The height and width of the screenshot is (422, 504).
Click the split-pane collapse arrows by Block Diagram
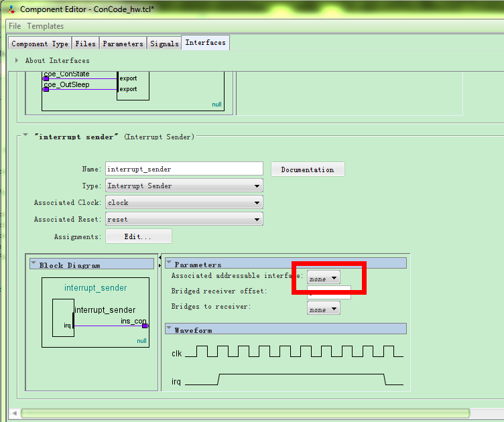(x=160, y=261)
